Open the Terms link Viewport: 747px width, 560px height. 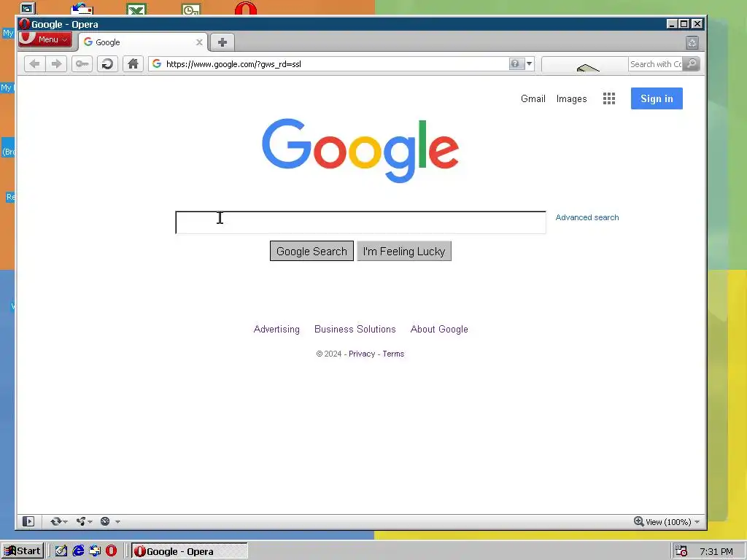(393, 354)
